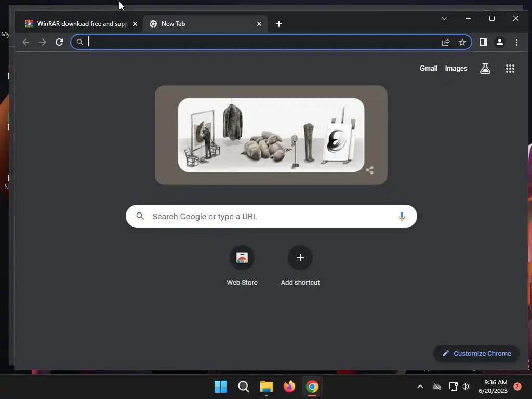
Task: Open Chrome's three-dot menu
Action: click(x=516, y=42)
